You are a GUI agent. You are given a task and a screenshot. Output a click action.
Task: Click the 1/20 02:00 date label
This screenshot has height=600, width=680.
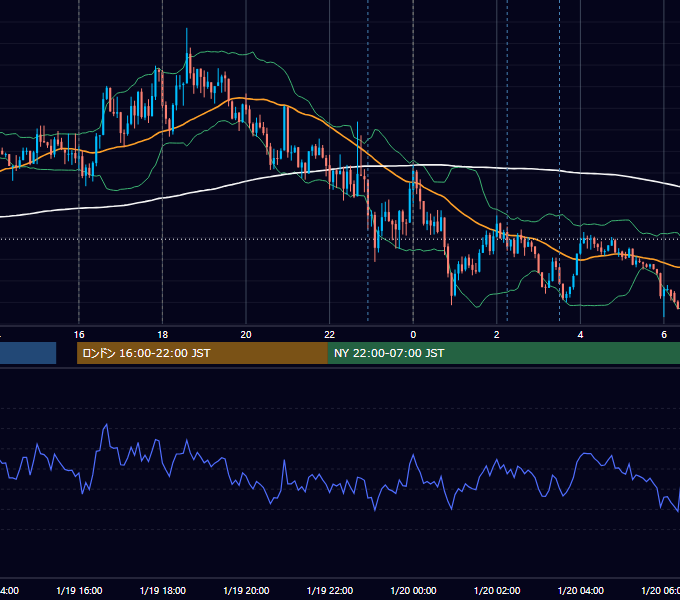point(497,590)
